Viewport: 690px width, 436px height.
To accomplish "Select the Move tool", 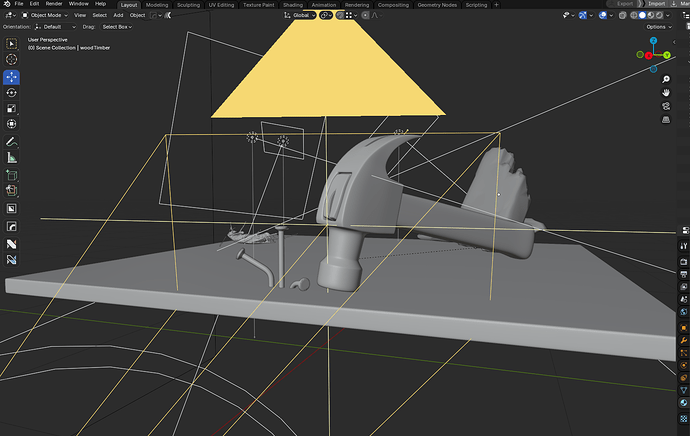I will pyautogui.click(x=11, y=77).
